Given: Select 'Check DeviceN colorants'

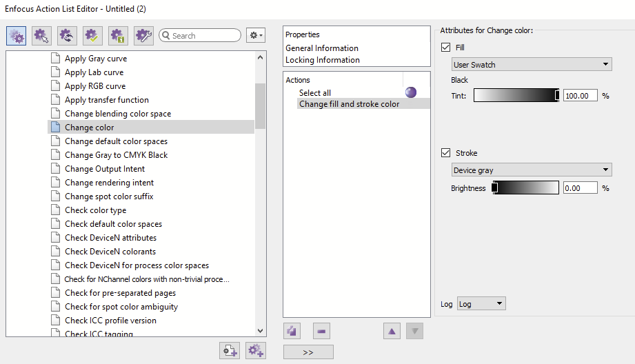Looking at the screenshot, I should click(110, 252).
